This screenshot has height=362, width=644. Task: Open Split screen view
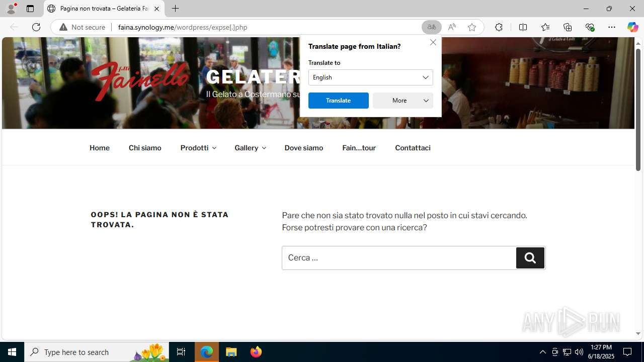pyautogui.click(x=523, y=27)
